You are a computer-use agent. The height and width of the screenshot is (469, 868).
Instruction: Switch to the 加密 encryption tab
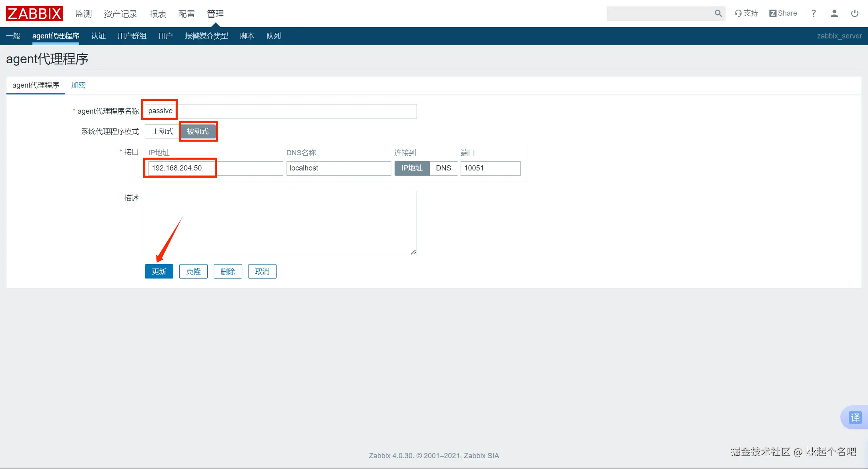pyautogui.click(x=78, y=85)
